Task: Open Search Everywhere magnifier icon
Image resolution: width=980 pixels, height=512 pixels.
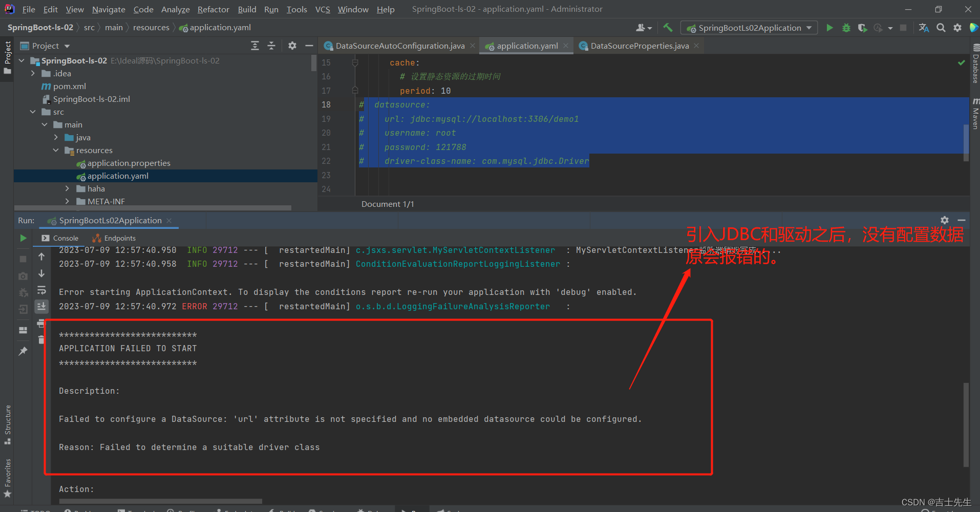Action: [x=941, y=28]
